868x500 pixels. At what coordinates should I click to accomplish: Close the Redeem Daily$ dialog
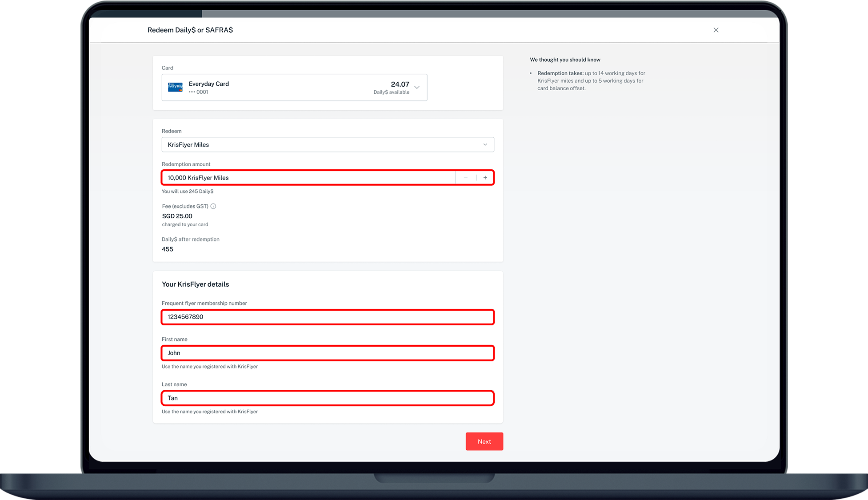pos(716,30)
